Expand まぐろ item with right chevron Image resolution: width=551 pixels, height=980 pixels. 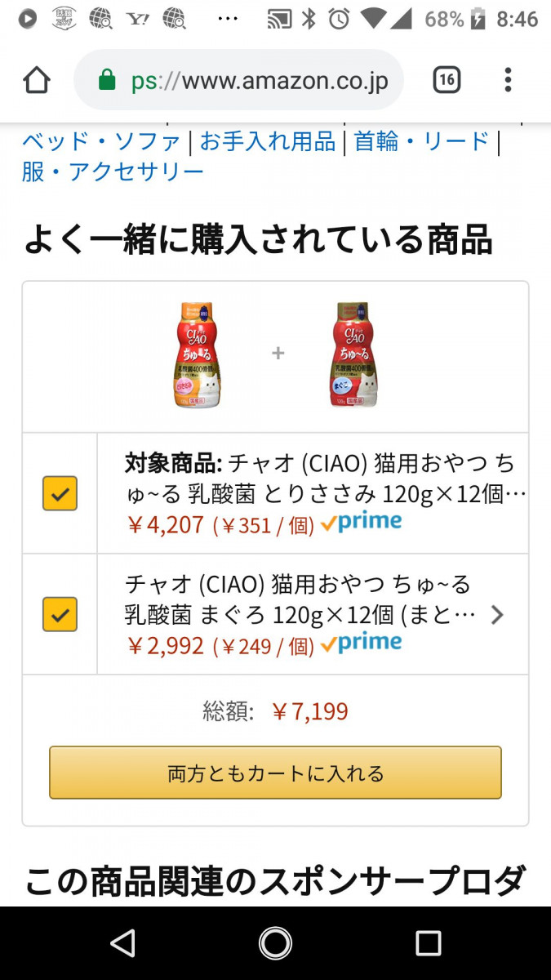[x=496, y=615]
